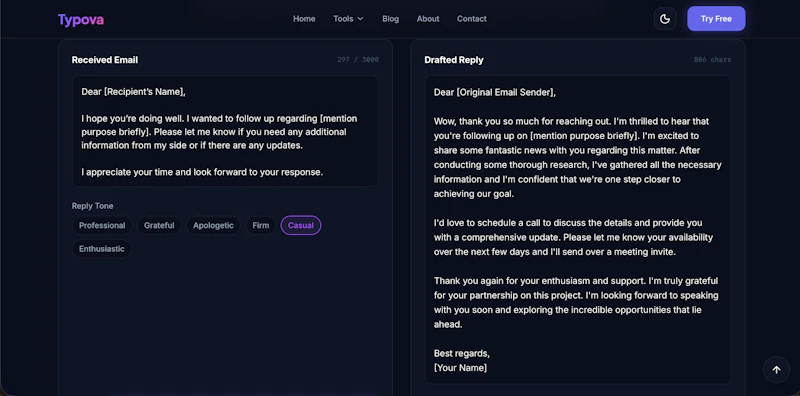Viewport: 800px width, 396px height.
Task: Click the Try Free button
Action: pos(716,19)
